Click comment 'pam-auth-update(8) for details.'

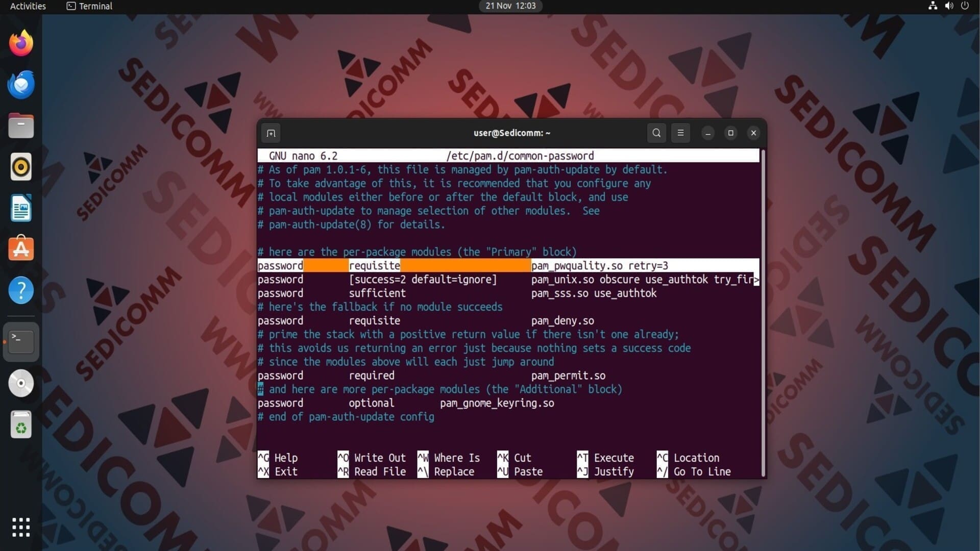click(351, 224)
